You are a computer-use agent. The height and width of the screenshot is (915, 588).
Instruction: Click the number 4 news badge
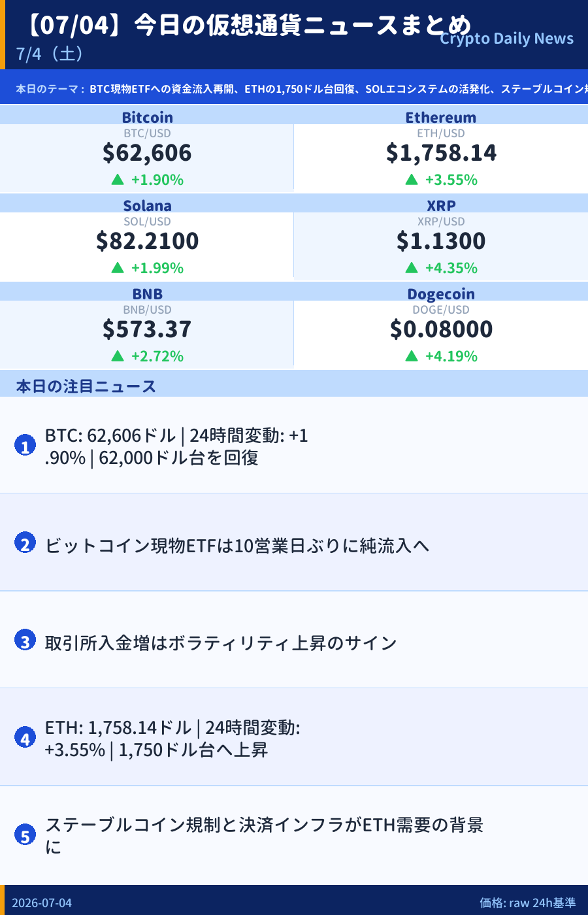(25, 738)
